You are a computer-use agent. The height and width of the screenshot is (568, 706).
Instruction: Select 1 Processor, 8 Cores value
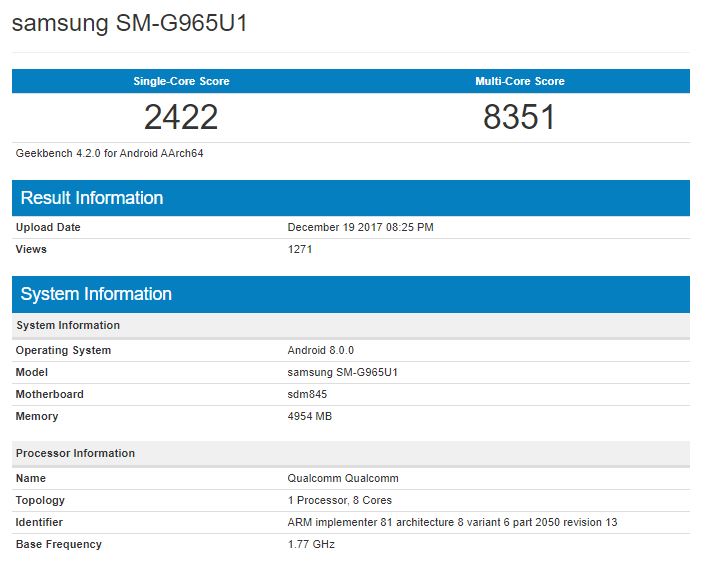(340, 500)
